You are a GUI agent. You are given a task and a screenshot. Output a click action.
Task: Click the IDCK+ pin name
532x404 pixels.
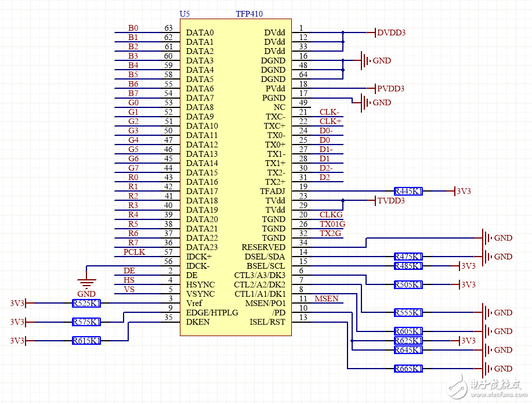[198, 257]
